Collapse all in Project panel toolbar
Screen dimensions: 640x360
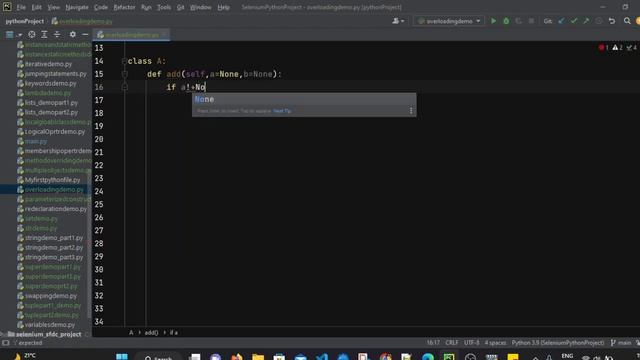click(57, 35)
